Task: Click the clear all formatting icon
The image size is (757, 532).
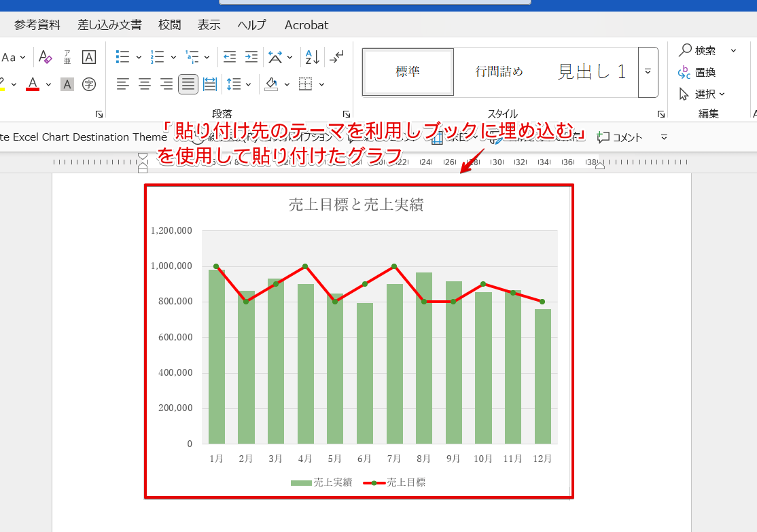Action: (x=45, y=56)
